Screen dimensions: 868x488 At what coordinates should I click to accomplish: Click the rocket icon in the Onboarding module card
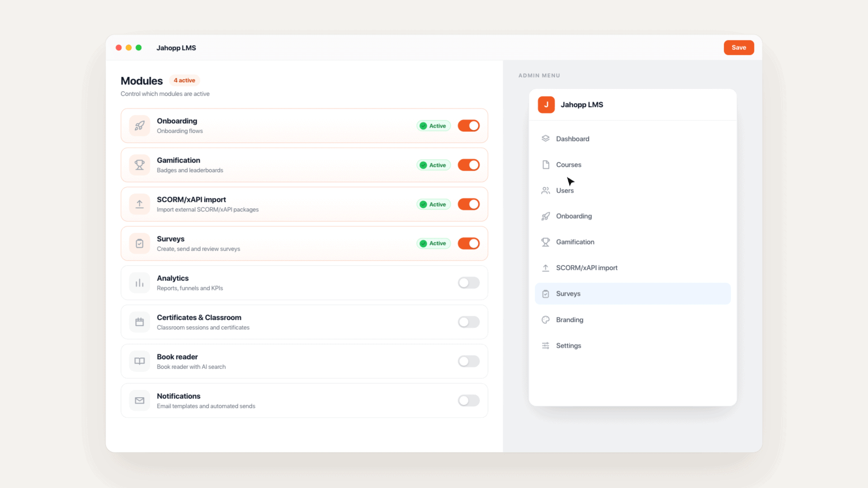pyautogui.click(x=140, y=126)
